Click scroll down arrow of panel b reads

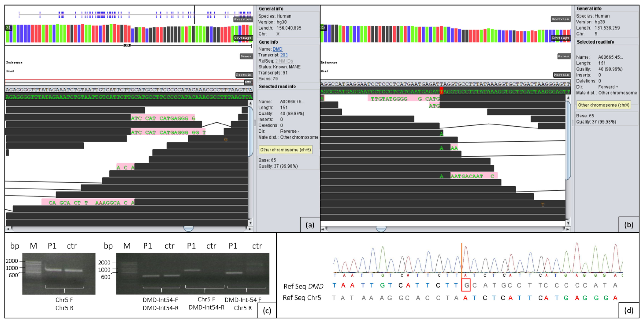point(568,223)
